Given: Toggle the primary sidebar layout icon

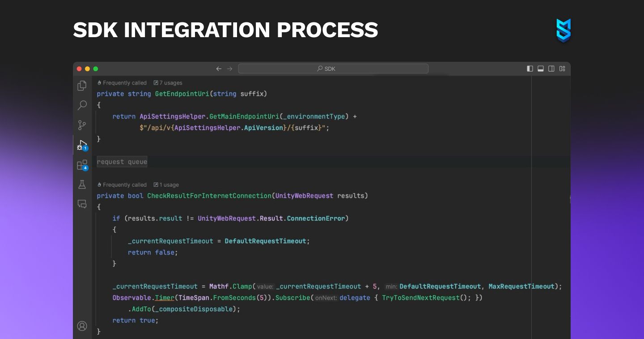Looking at the screenshot, I should (x=530, y=69).
